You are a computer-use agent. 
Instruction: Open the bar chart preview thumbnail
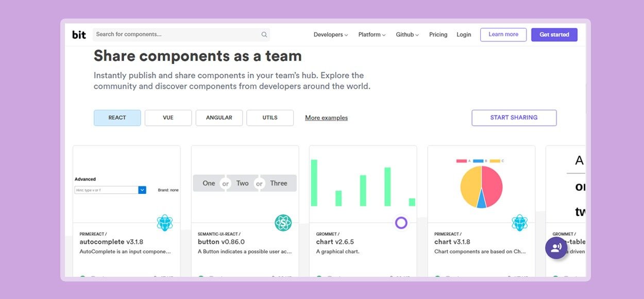click(x=363, y=184)
